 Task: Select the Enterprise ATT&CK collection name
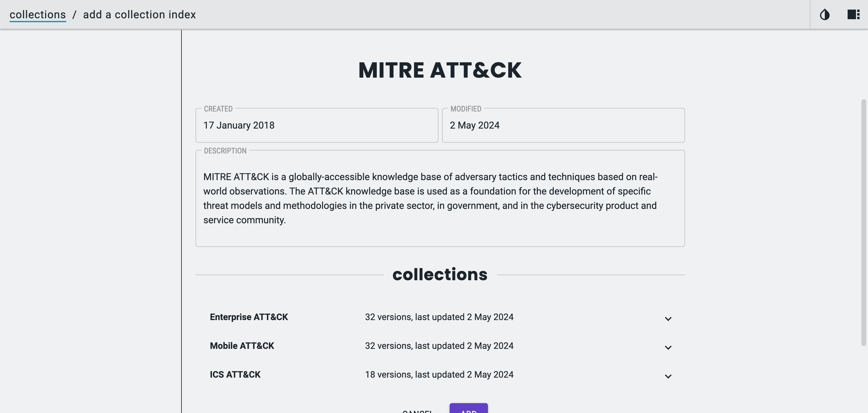point(249,317)
